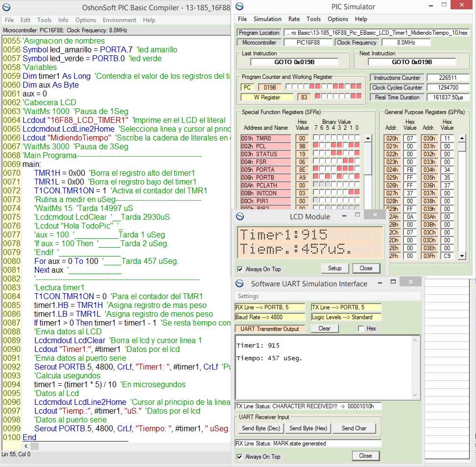Open the Help menu in PIC Simulator
The image size is (476, 467).
pos(361,19)
